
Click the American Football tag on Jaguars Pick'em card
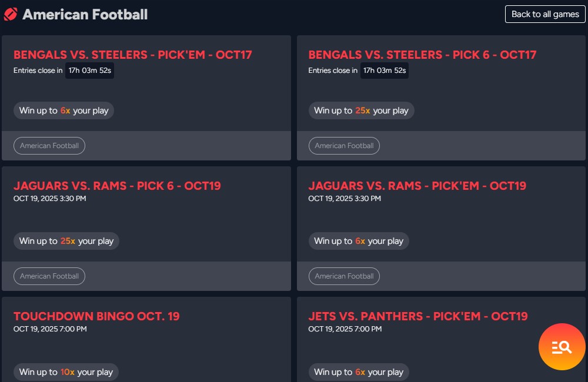coord(344,276)
